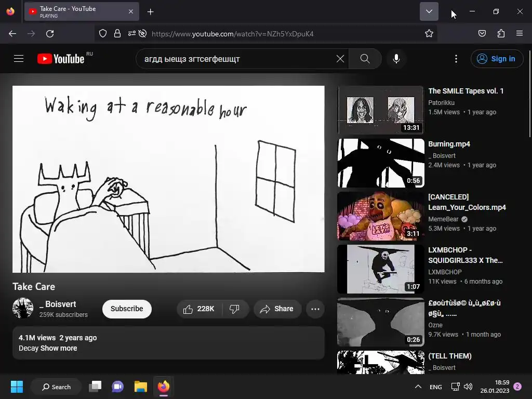
Task: Clear the YouTube search box text
Action: tap(340, 59)
